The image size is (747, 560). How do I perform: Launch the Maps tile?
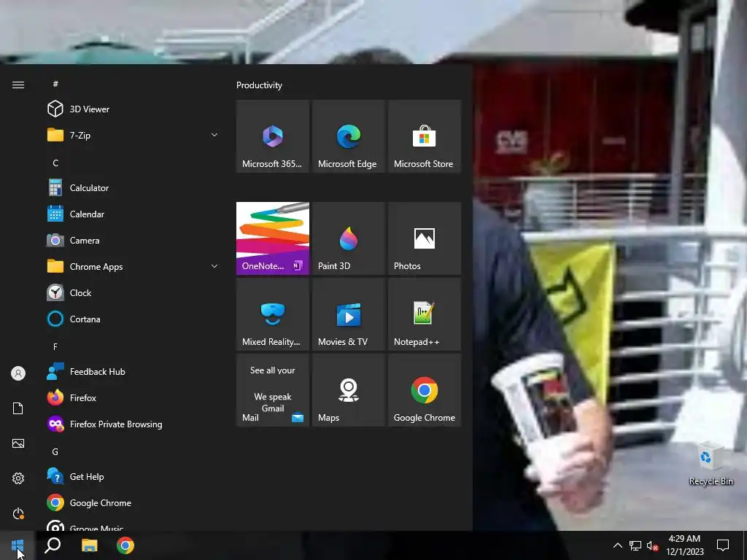(348, 390)
